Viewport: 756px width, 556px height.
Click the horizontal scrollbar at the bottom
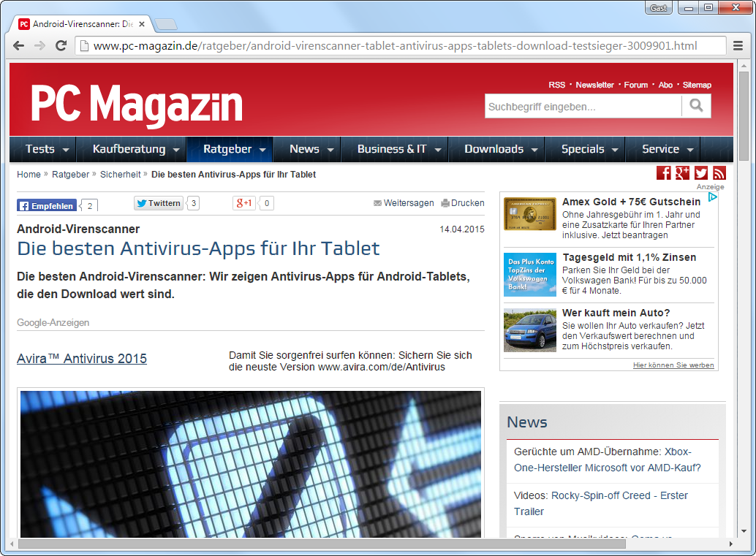click(322, 544)
